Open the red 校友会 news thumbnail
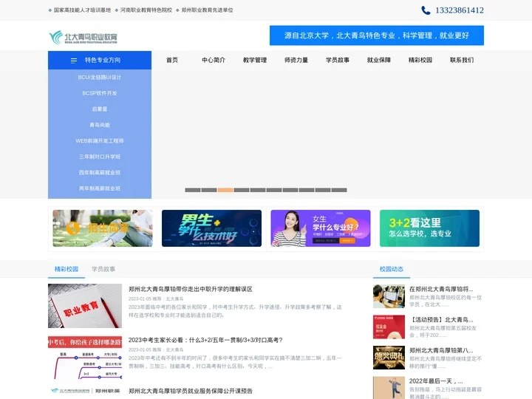532x399 pixels. coord(389,327)
